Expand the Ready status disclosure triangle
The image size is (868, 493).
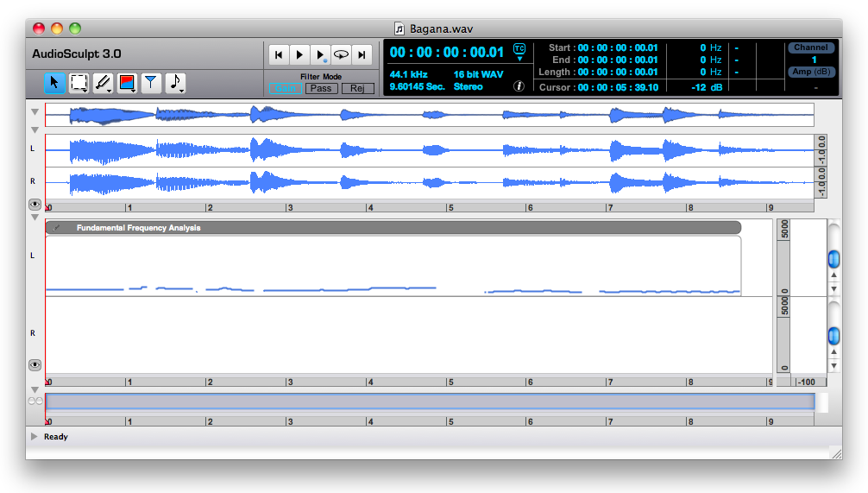[x=35, y=437]
